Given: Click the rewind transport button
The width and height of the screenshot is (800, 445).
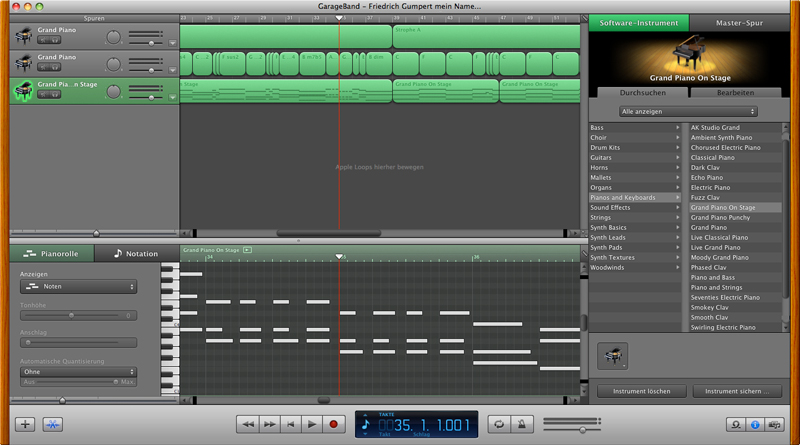Looking at the screenshot, I should tap(247, 424).
